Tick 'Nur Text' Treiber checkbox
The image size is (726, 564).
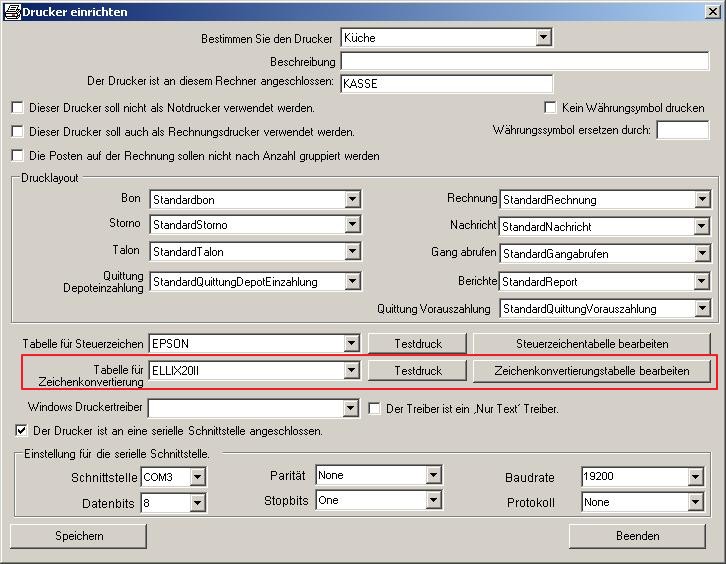[x=376, y=408]
